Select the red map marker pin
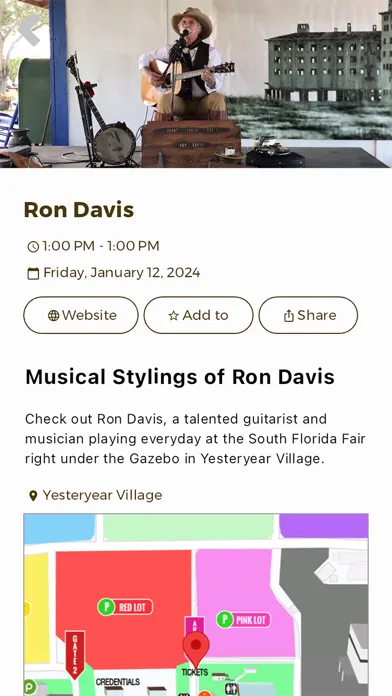 (x=196, y=649)
